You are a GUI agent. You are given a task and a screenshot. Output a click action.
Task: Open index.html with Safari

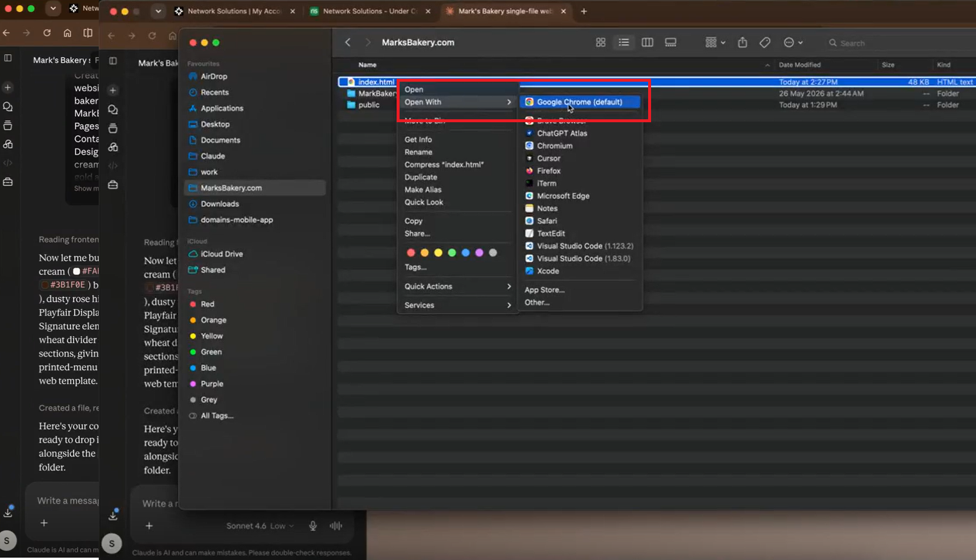tap(546, 221)
